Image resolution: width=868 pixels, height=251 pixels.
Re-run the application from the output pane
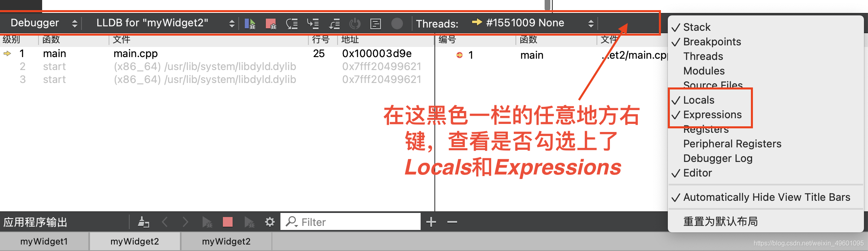pos(207,222)
